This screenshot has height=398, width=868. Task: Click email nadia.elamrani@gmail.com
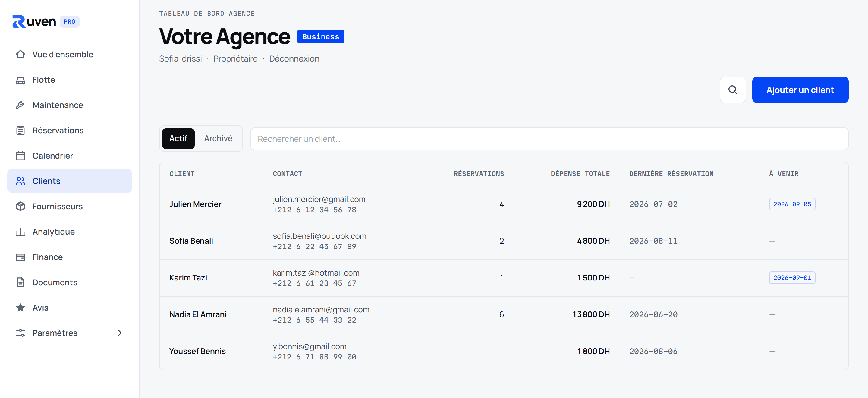click(321, 309)
